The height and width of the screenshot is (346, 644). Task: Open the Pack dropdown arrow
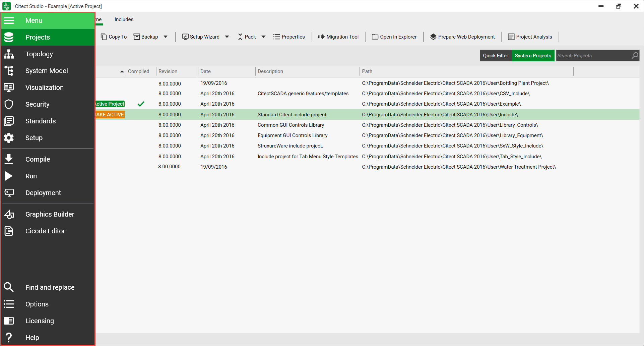point(263,37)
